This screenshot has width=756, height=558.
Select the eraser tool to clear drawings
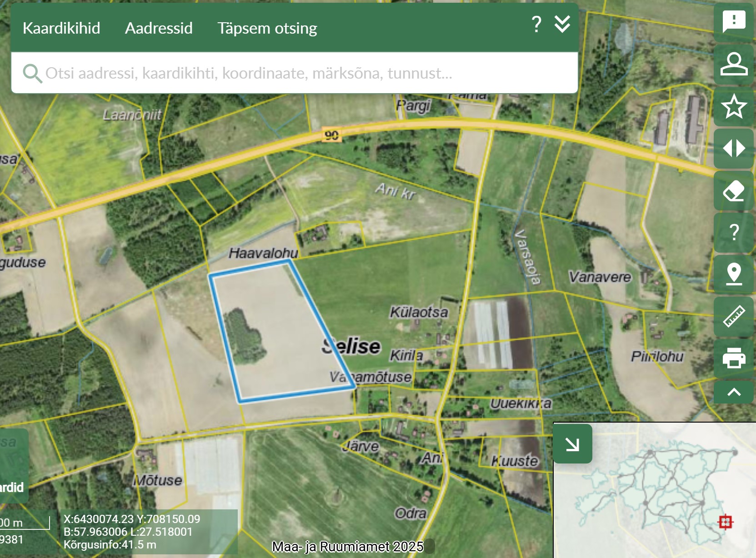coord(733,191)
